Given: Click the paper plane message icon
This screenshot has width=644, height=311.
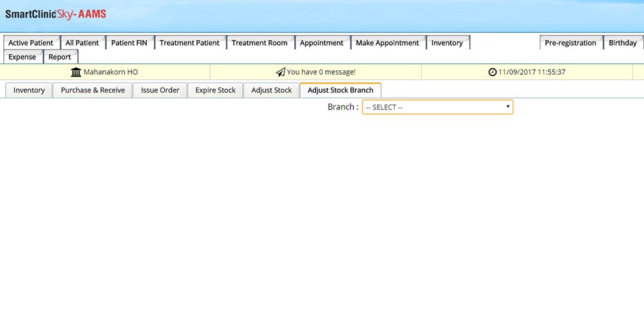Looking at the screenshot, I should (x=280, y=72).
